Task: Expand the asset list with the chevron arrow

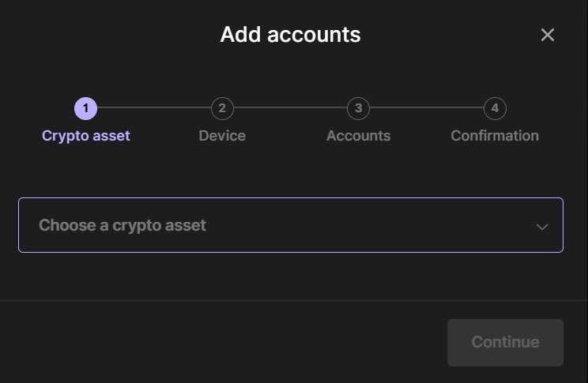Action: coord(542,227)
